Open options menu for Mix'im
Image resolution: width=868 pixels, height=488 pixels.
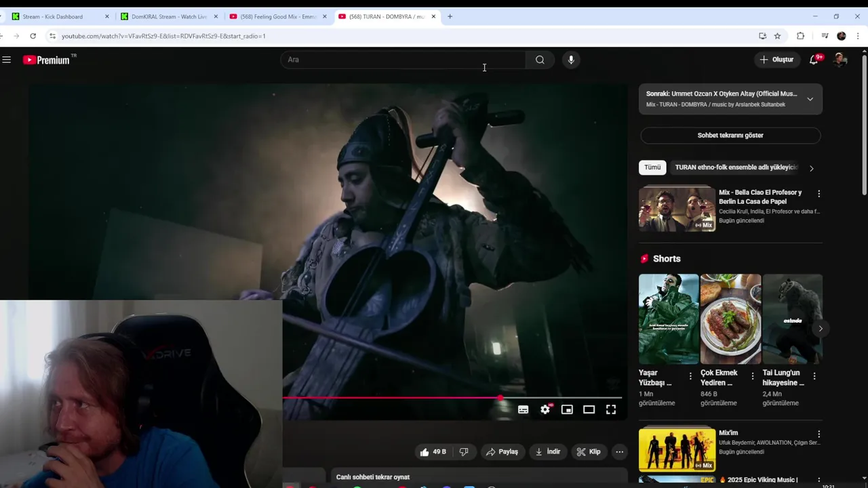818,434
